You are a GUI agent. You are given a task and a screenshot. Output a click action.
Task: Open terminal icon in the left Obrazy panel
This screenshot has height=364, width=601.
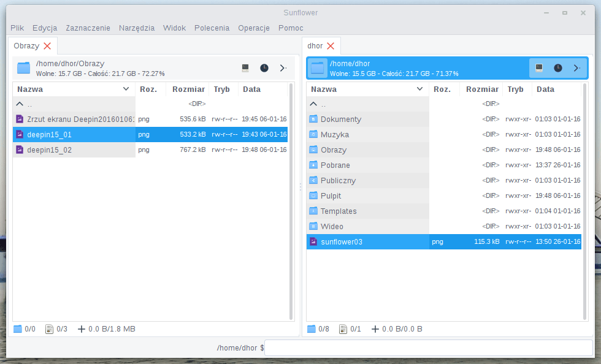click(245, 68)
